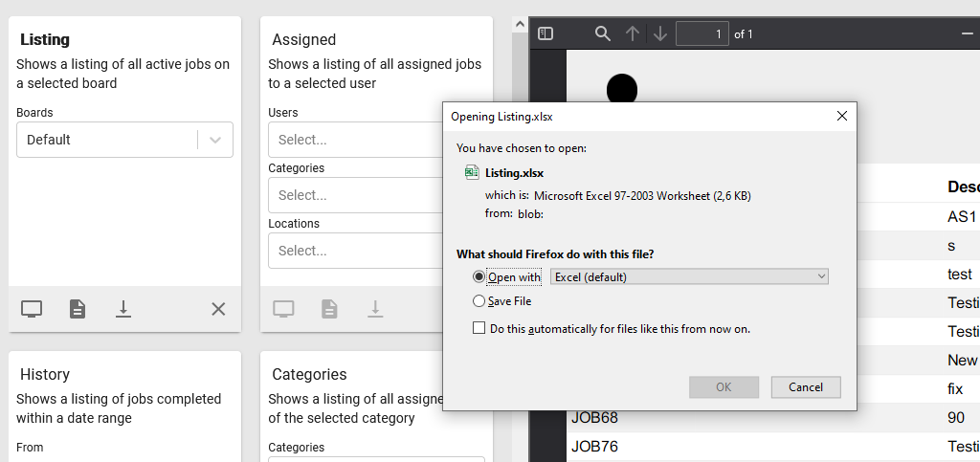The image size is (980, 462).
Task: Click the 'fix' description cell
Action: [x=955, y=389]
